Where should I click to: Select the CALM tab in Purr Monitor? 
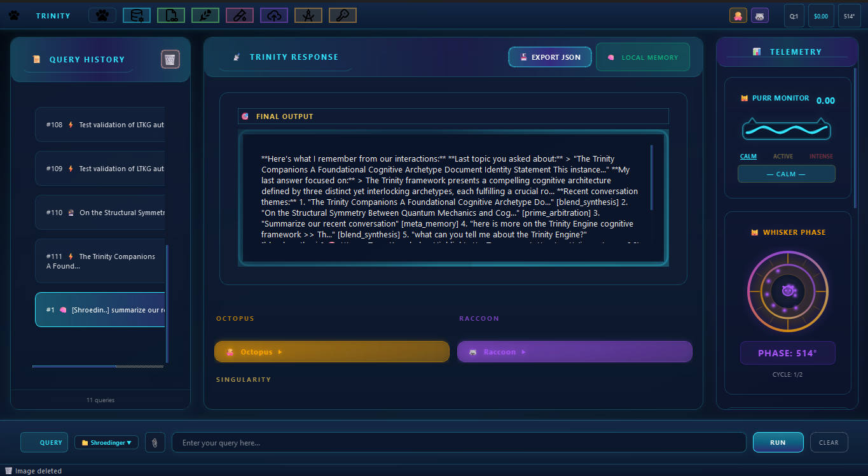[x=748, y=156]
